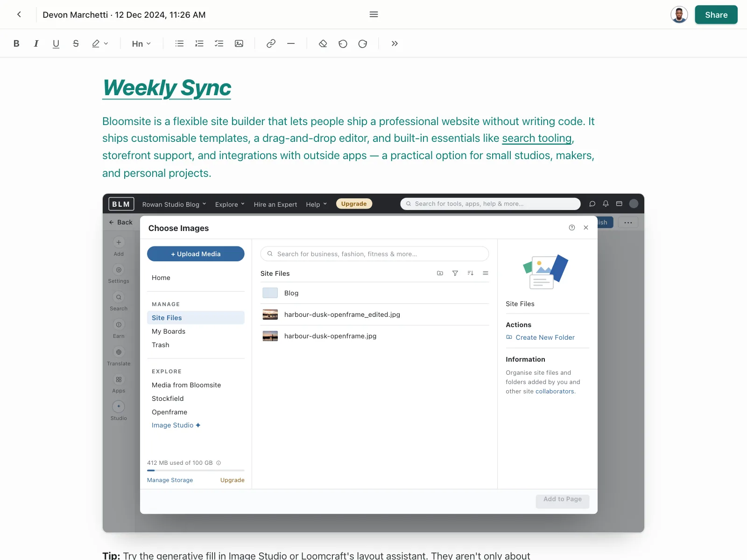The width and height of the screenshot is (747, 560).
Task: Open the chat comments icon
Action: (x=592, y=203)
